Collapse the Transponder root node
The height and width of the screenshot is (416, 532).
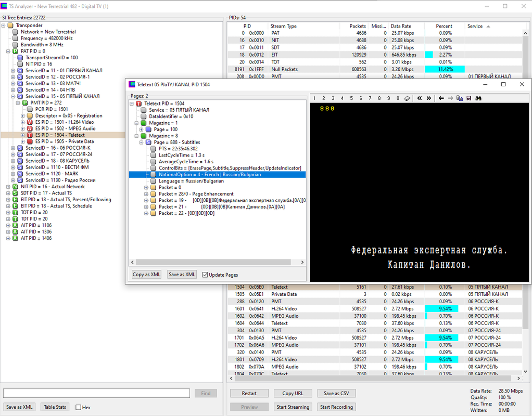4,25
